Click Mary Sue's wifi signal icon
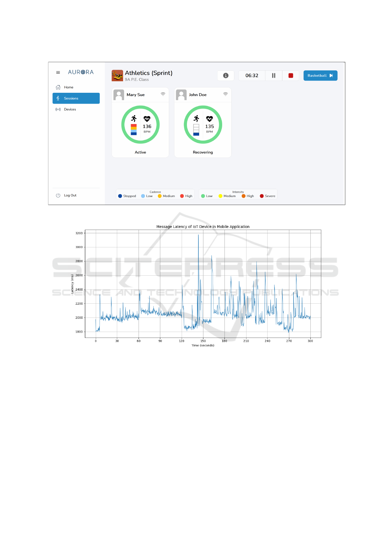 pyautogui.click(x=163, y=94)
